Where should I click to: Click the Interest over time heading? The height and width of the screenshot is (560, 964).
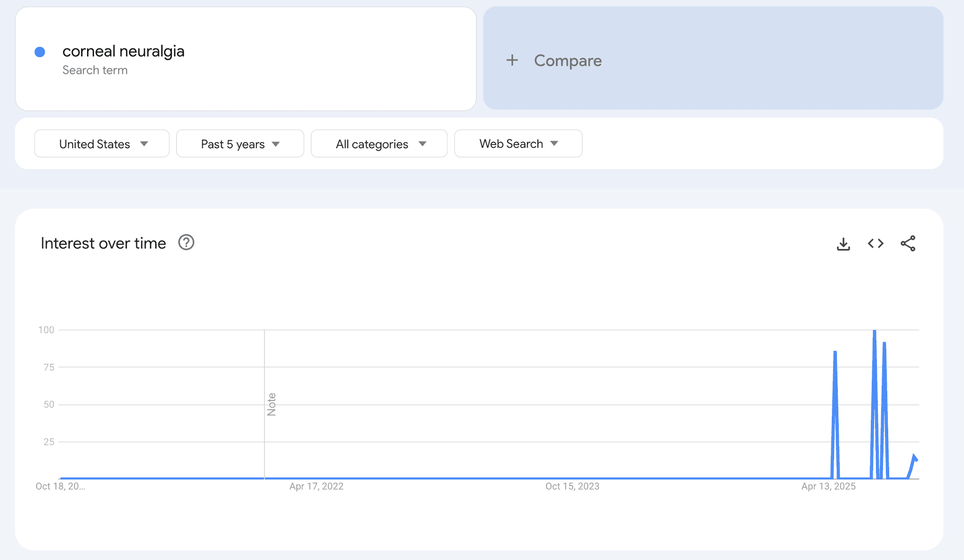pyautogui.click(x=103, y=243)
